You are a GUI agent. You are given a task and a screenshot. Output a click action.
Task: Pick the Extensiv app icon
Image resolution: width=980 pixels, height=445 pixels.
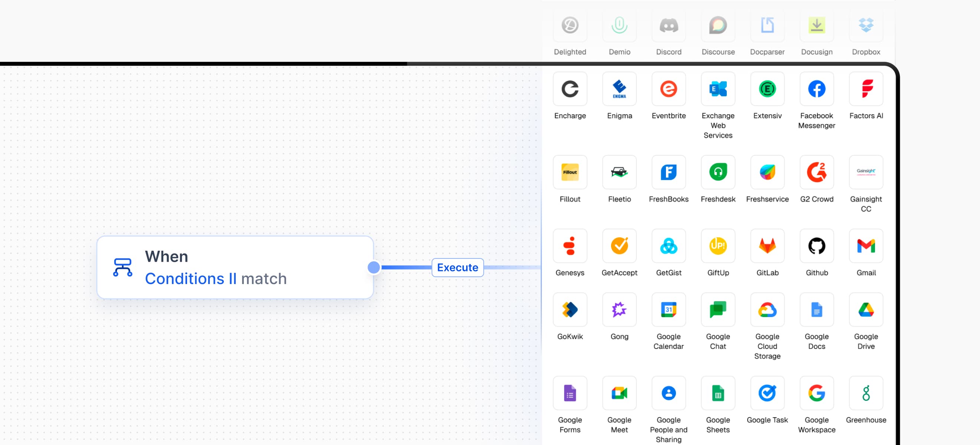click(767, 89)
